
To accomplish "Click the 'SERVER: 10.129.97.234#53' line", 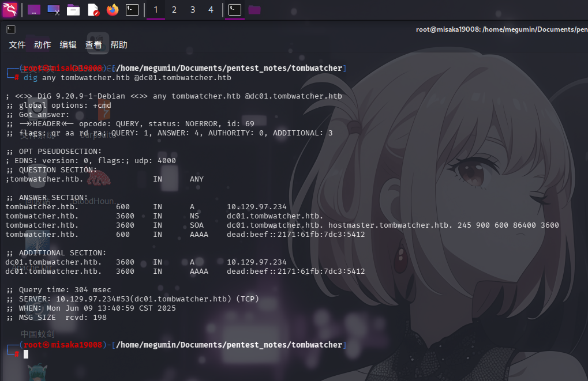I will click(132, 299).
